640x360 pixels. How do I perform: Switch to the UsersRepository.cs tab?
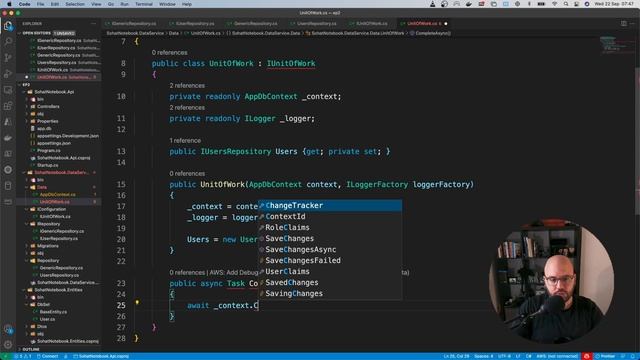(x=316, y=24)
